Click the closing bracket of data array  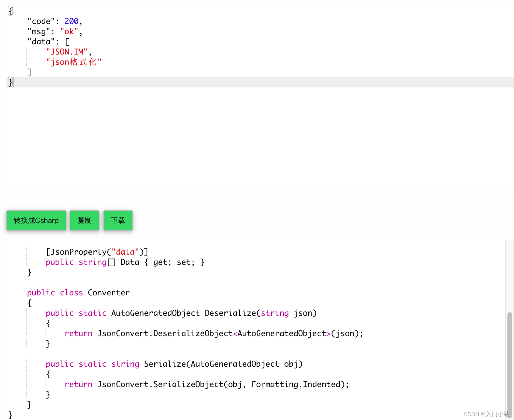coord(29,72)
